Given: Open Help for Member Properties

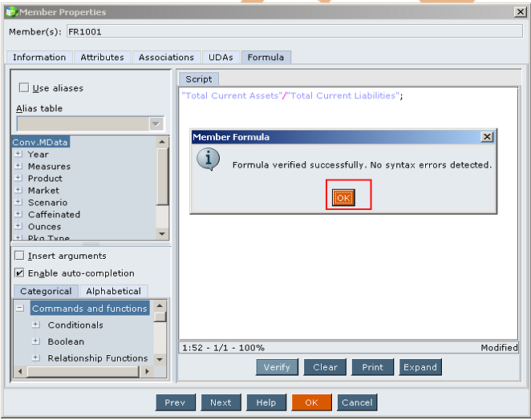Looking at the screenshot, I should (266, 402).
